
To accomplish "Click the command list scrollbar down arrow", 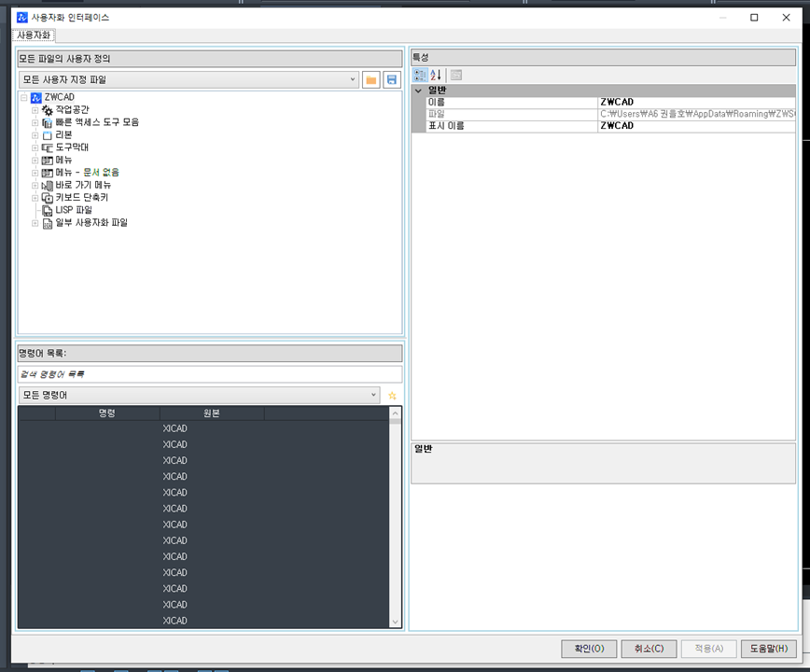I will tap(395, 622).
